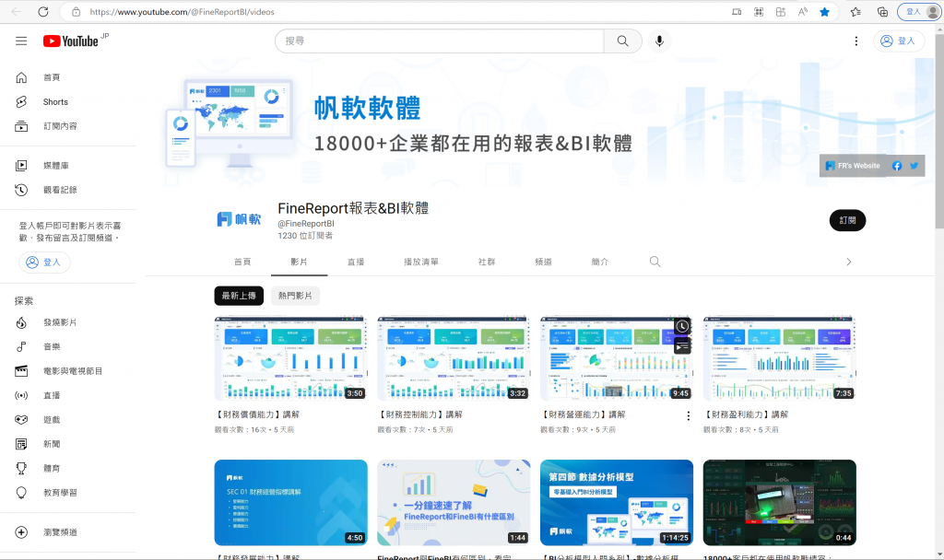Image resolution: width=944 pixels, height=560 pixels.
Task: Open 【財務控制能力】講解 video title
Action: pos(419,414)
